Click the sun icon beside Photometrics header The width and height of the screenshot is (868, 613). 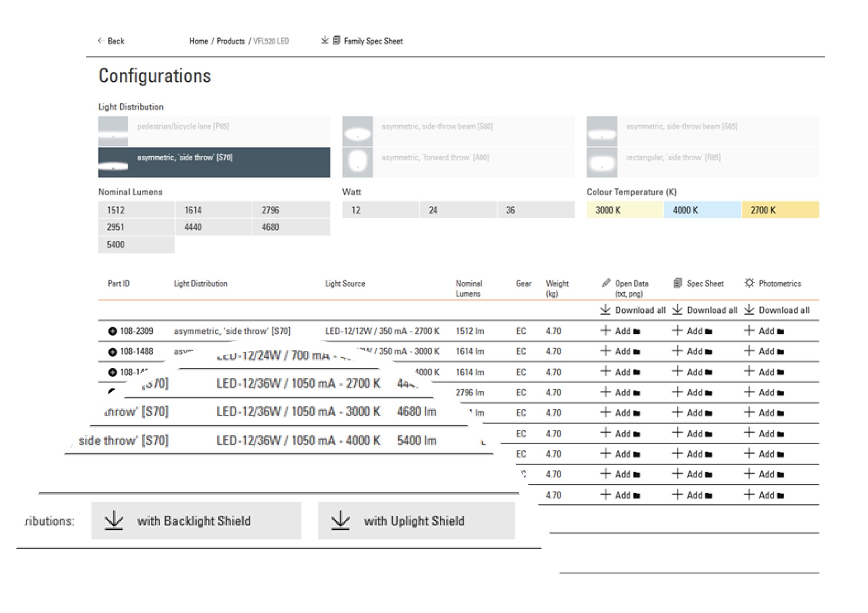pos(749,283)
